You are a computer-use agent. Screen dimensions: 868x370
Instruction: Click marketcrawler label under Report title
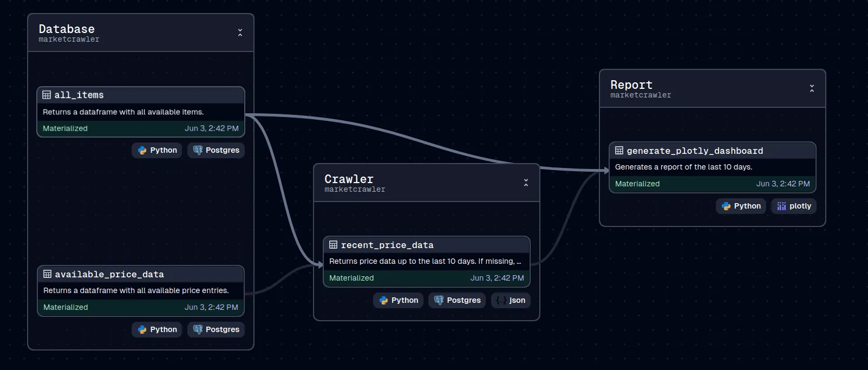(641, 95)
